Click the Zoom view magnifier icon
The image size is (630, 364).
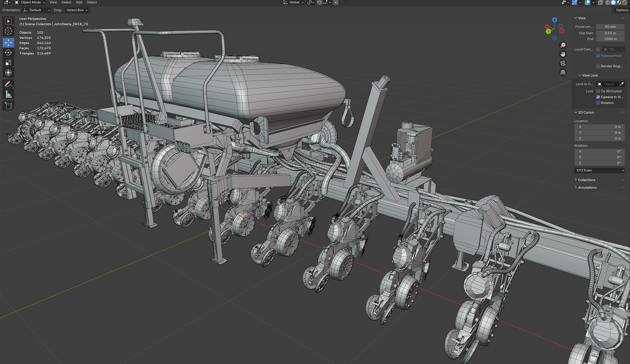563,45
